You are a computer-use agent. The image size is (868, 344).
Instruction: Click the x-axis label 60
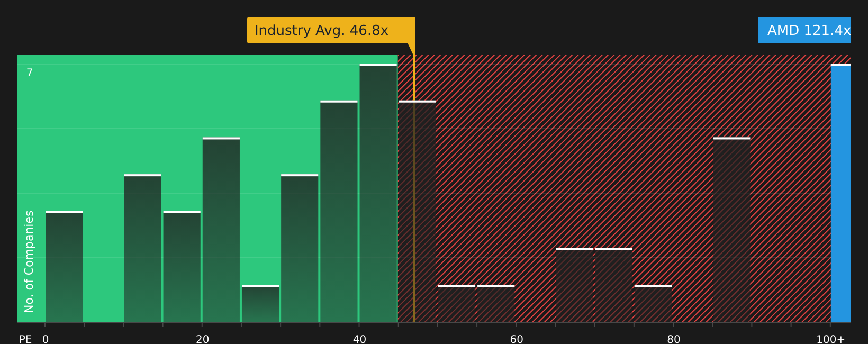pos(517,339)
